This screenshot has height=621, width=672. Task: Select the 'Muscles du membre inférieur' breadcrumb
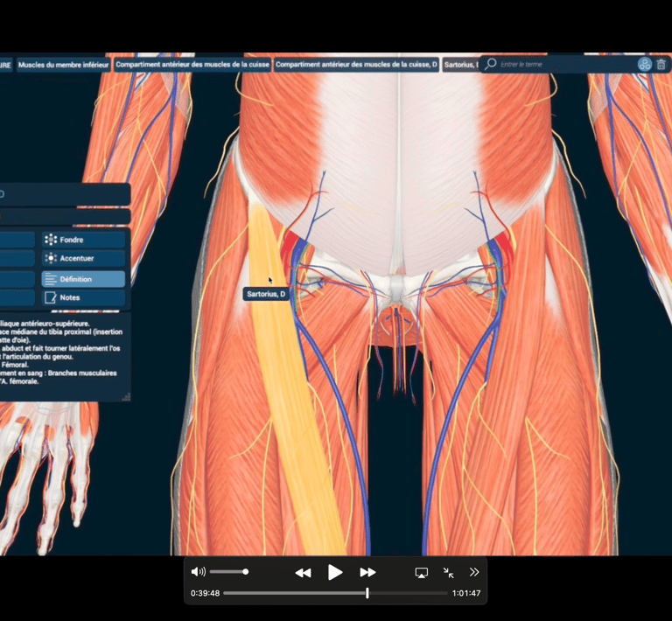click(63, 65)
